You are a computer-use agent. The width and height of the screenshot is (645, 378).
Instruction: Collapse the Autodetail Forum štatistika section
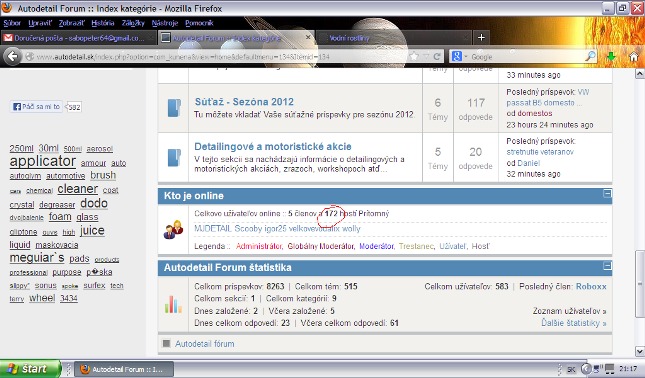(x=607, y=266)
